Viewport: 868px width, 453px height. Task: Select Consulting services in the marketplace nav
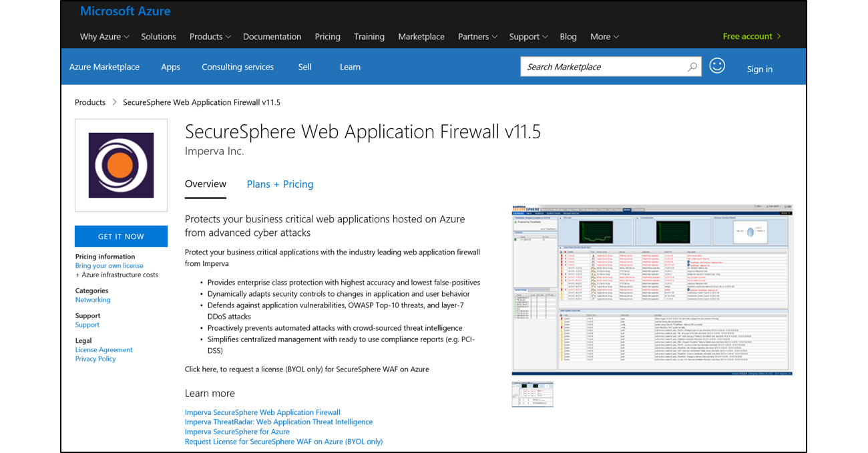click(x=238, y=67)
